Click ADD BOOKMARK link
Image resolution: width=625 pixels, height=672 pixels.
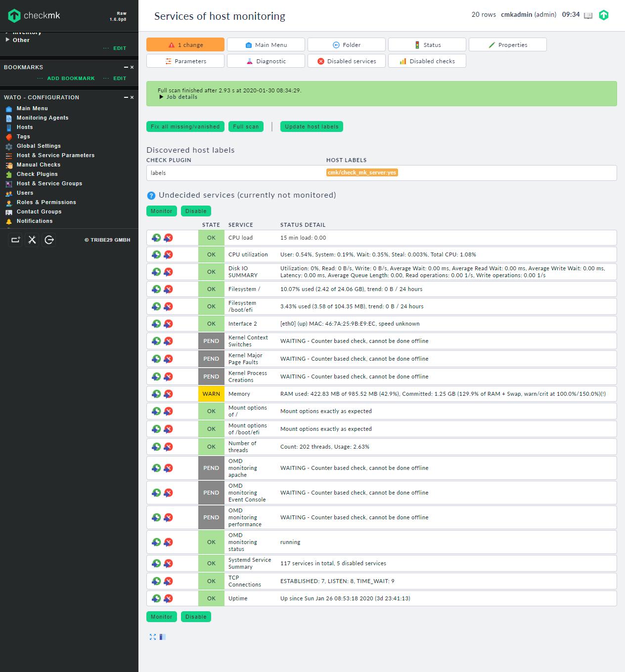pyautogui.click(x=71, y=78)
